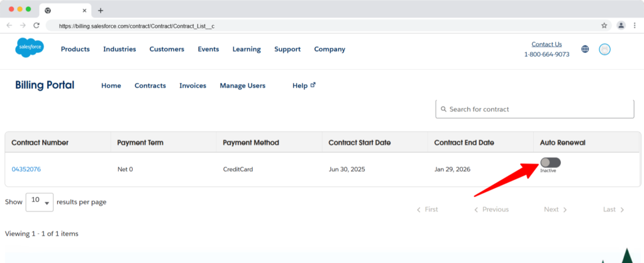Bookmark this page with the star icon
Image resolution: width=644 pixels, height=263 pixels.
click(604, 25)
